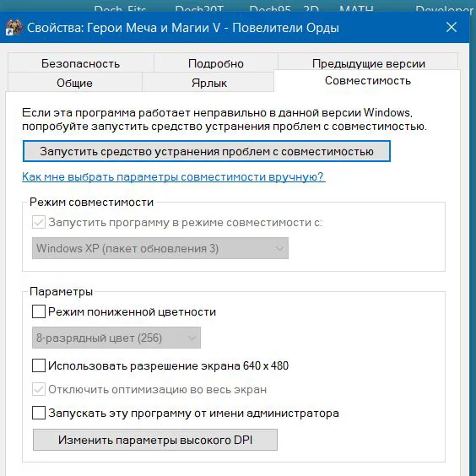Click the Совместимость tab
Viewport: 476px width, 476px height.
(x=367, y=81)
